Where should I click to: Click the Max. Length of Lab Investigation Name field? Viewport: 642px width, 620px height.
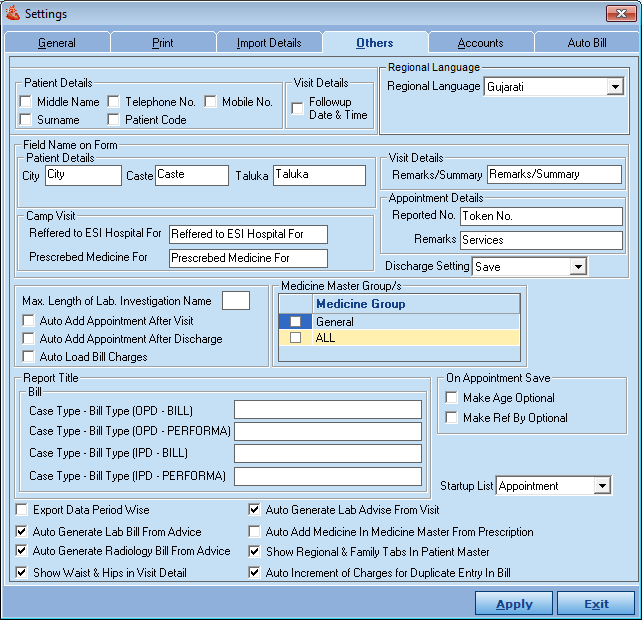coord(236,301)
